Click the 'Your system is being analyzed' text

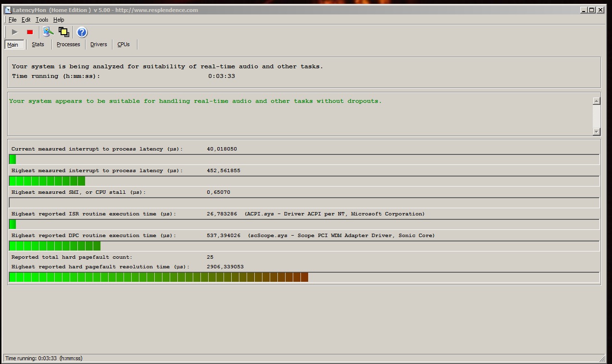coord(167,66)
